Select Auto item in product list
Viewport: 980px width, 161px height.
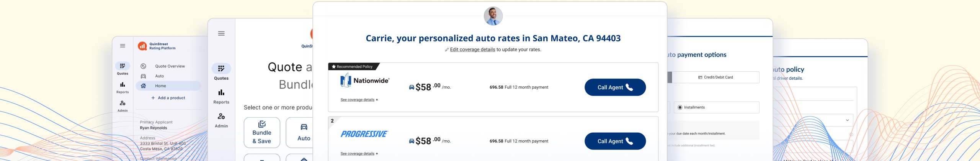pyautogui.click(x=160, y=76)
